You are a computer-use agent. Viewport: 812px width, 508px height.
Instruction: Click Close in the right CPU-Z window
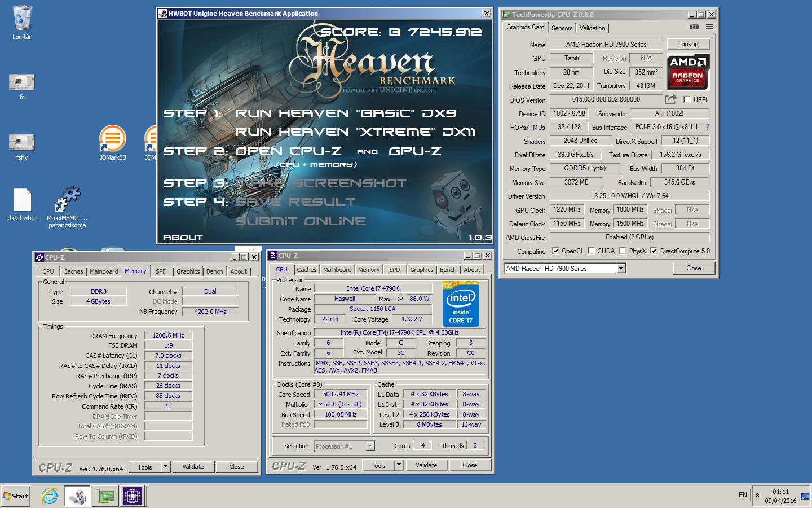pyautogui.click(x=470, y=465)
